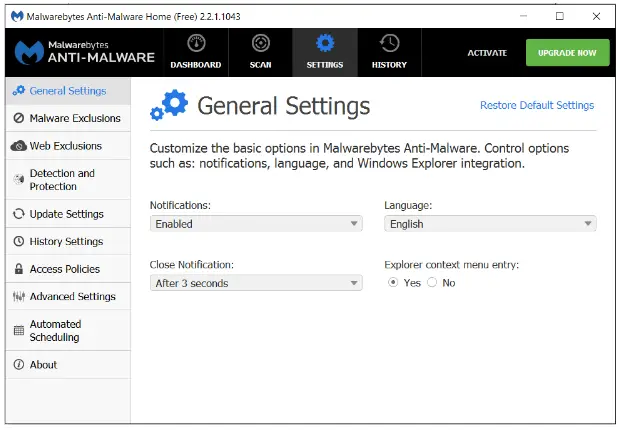Open the Close Notification dropdown

tap(256, 283)
